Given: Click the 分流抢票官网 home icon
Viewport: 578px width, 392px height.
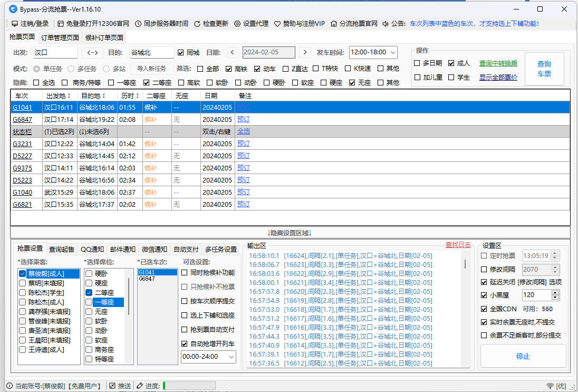Looking at the screenshot, I should click(334, 24).
